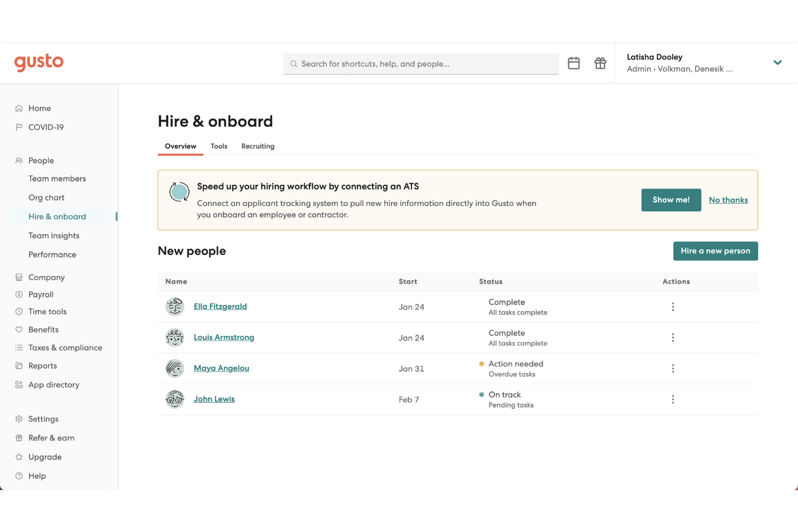798x532 pixels.
Task: Click Hire a new person button
Action: [x=716, y=251]
